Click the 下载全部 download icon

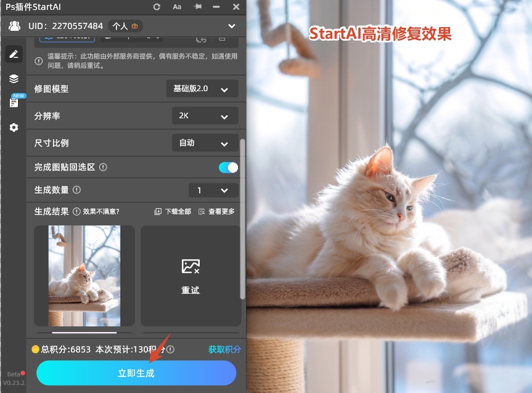click(159, 211)
